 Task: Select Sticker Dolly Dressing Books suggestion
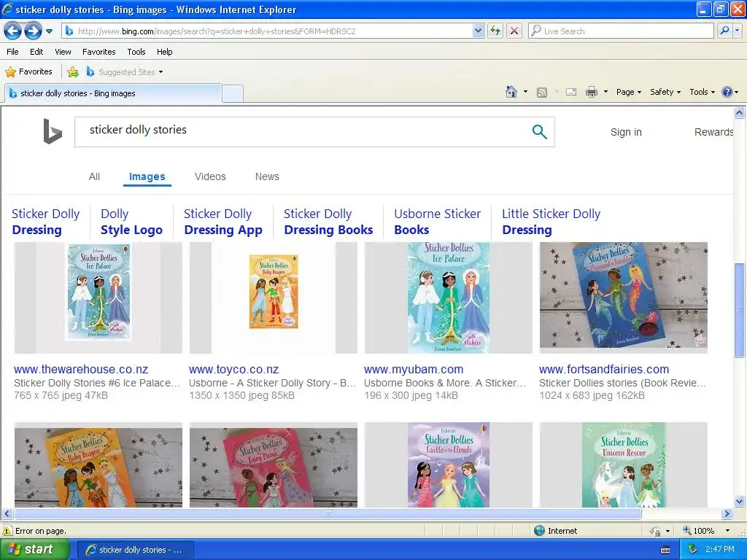(328, 222)
